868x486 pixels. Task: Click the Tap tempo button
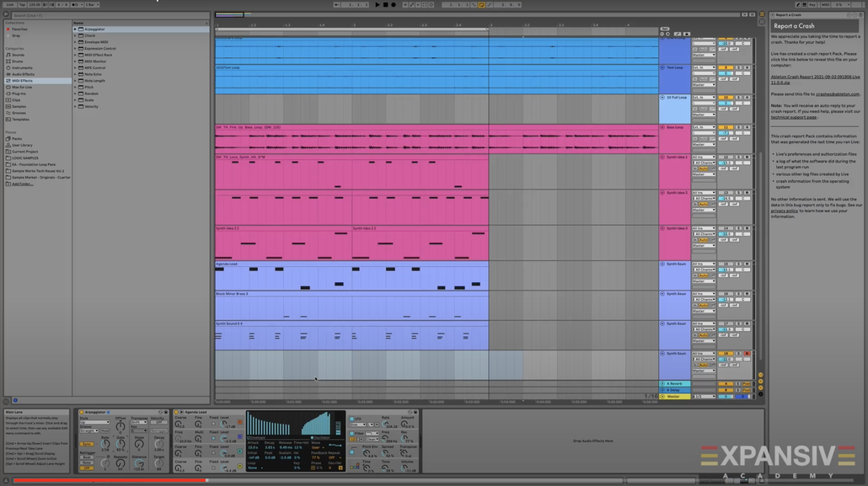point(22,4)
